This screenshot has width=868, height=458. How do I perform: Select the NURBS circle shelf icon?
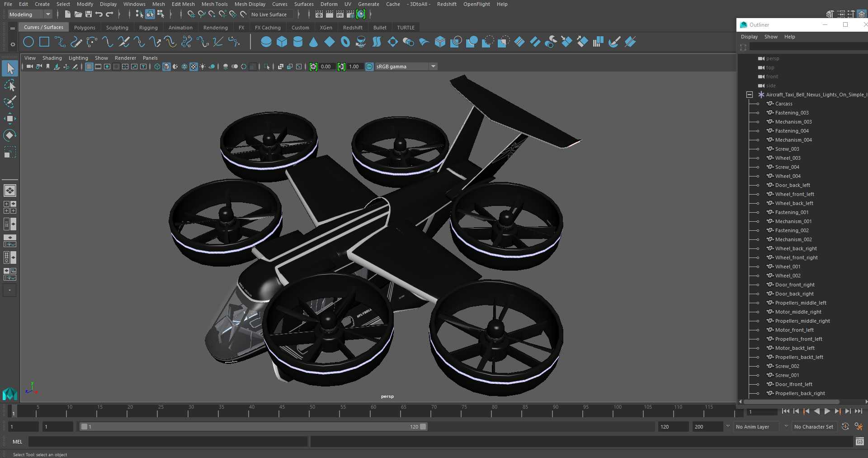tap(28, 42)
